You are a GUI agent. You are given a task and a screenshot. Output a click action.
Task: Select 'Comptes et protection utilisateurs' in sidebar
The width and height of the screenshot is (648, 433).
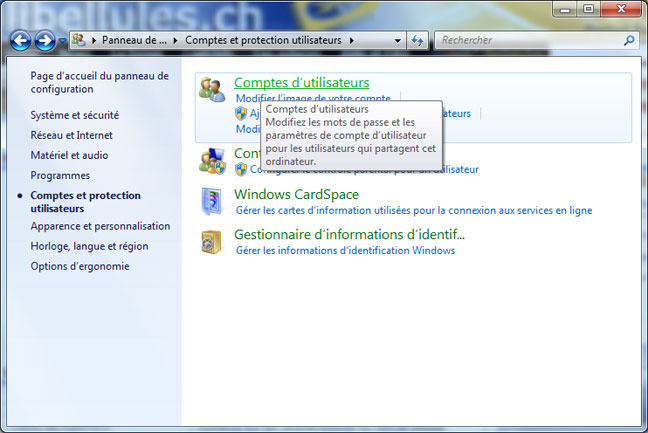[x=86, y=202]
